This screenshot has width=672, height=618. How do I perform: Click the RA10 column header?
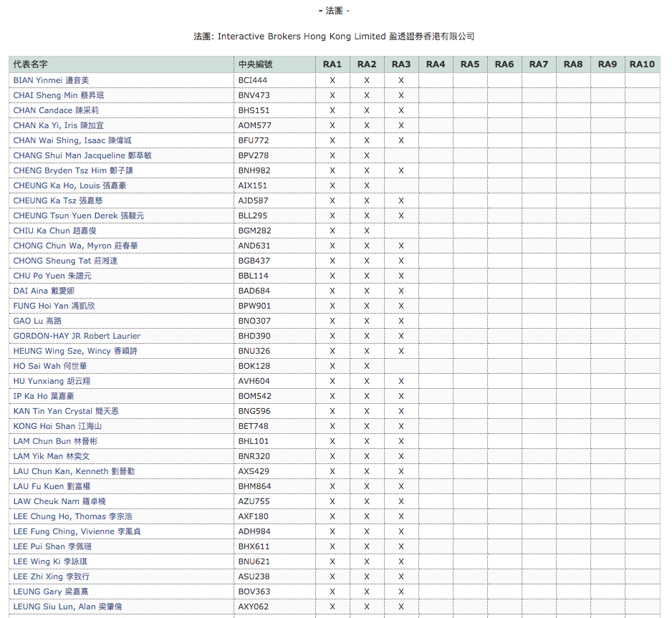pyautogui.click(x=642, y=64)
